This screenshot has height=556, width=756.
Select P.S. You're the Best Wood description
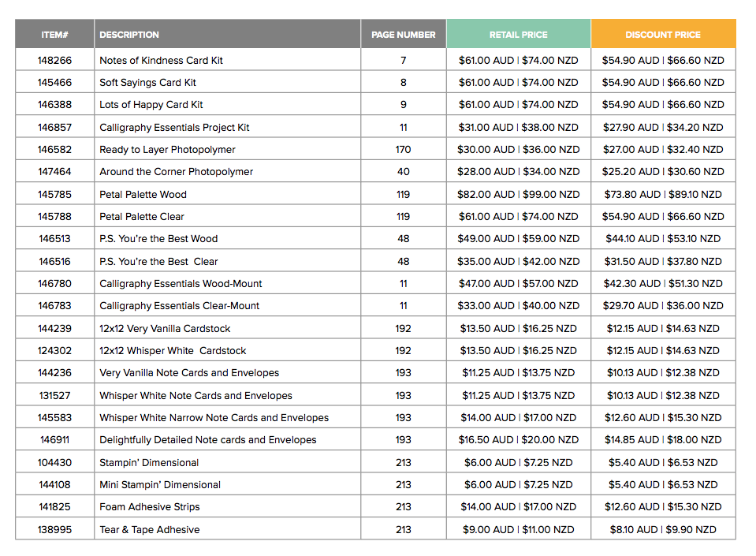pyautogui.click(x=158, y=239)
